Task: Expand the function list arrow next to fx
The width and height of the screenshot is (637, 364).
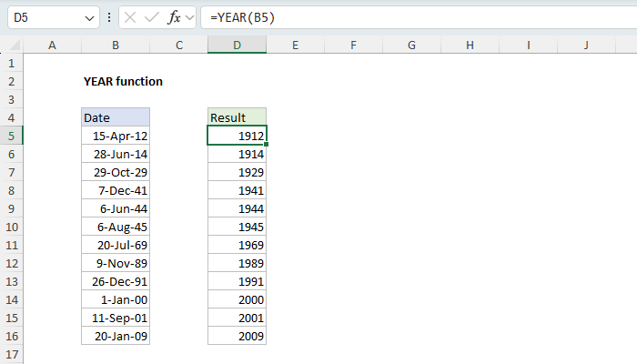Action: click(x=189, y=18)
